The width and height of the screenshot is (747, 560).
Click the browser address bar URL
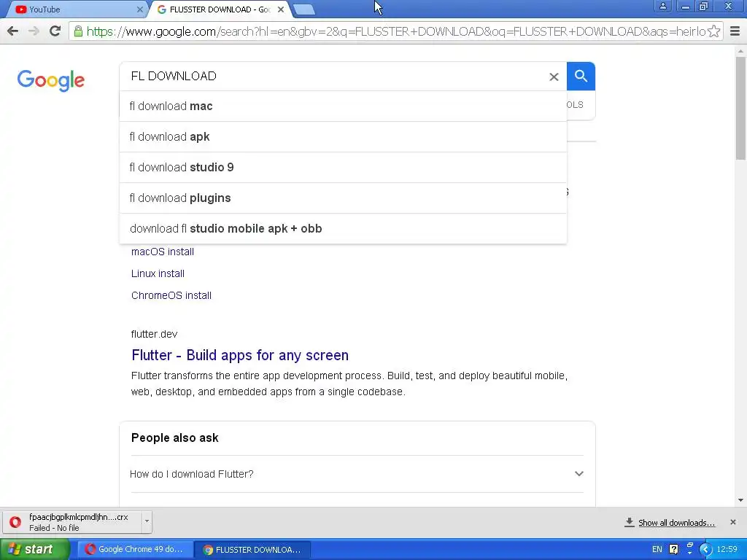point(395,31)
